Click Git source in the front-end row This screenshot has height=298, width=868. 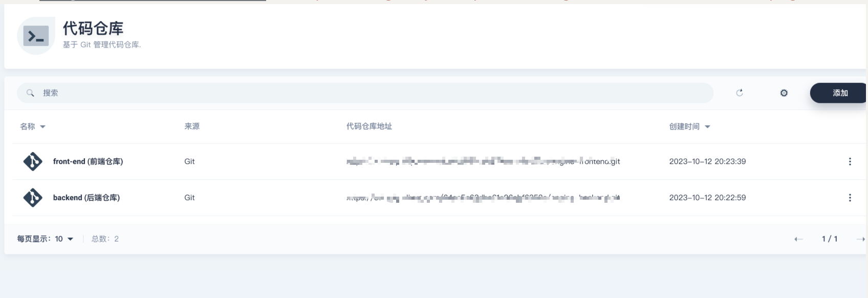coord(189,161)
